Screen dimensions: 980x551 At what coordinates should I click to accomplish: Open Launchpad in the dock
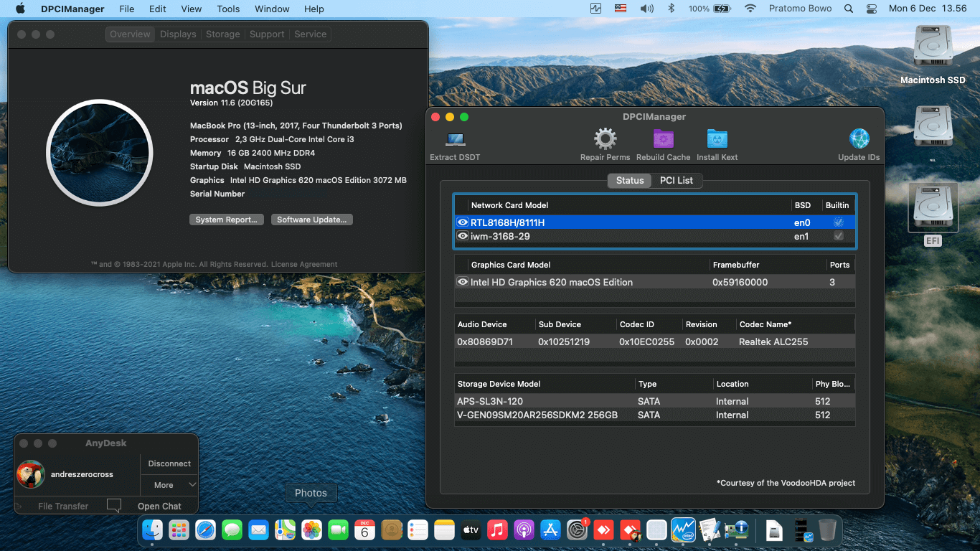(x=179, y=529)
